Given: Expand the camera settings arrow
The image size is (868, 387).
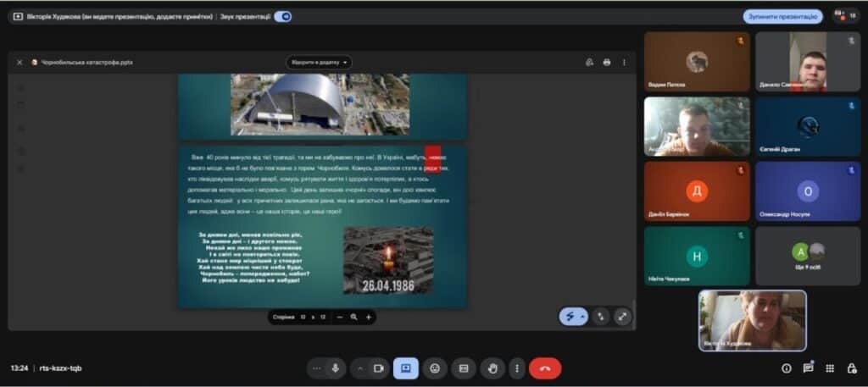Looking at the screenshot, I should coord(360,368).
